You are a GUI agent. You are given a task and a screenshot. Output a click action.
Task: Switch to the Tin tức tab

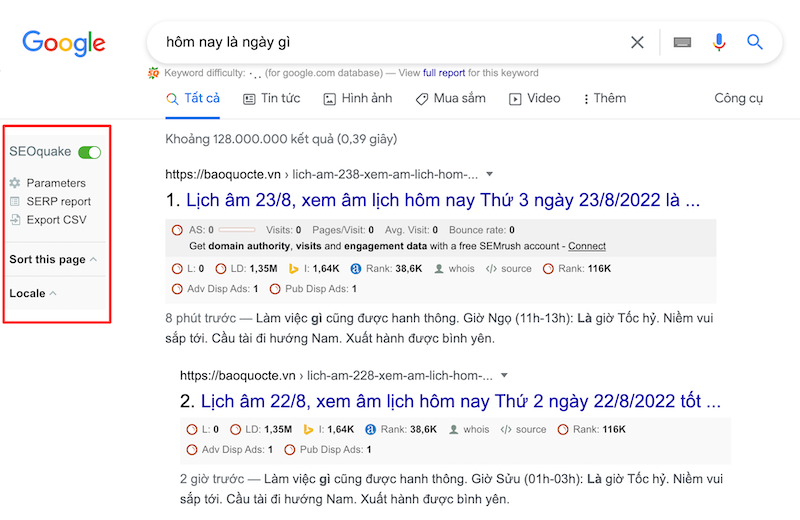(x=271, y=98)
